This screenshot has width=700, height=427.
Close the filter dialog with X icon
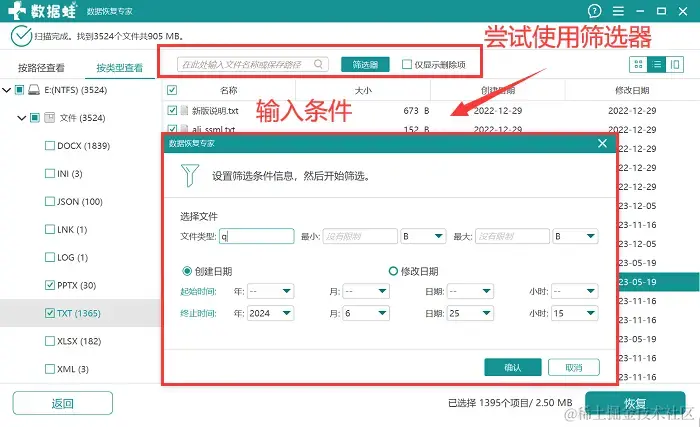pos(602,143)
